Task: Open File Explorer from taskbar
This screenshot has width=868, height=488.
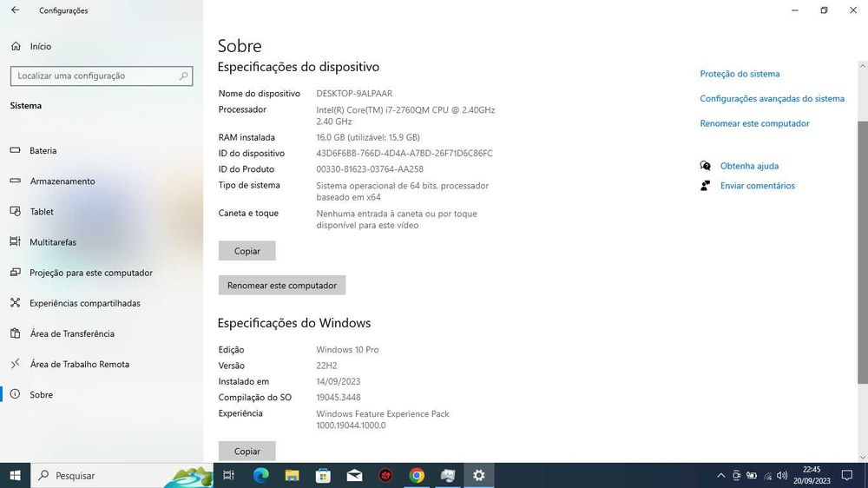Action: [292, 475]
